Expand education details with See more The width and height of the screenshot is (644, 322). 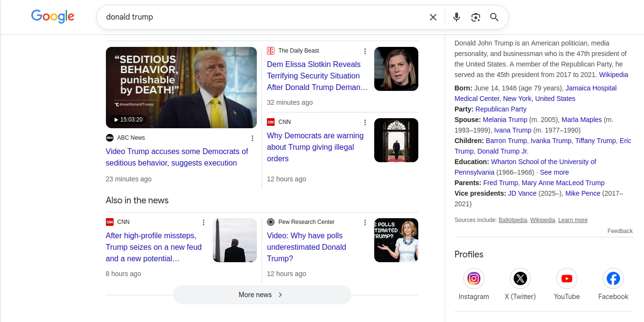(554, 172)
